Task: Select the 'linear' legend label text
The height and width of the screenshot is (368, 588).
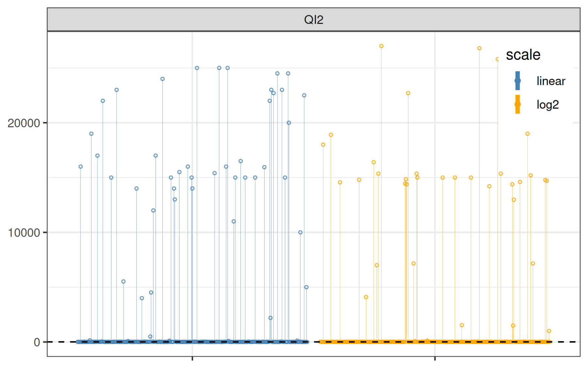Action: (551, 81)
